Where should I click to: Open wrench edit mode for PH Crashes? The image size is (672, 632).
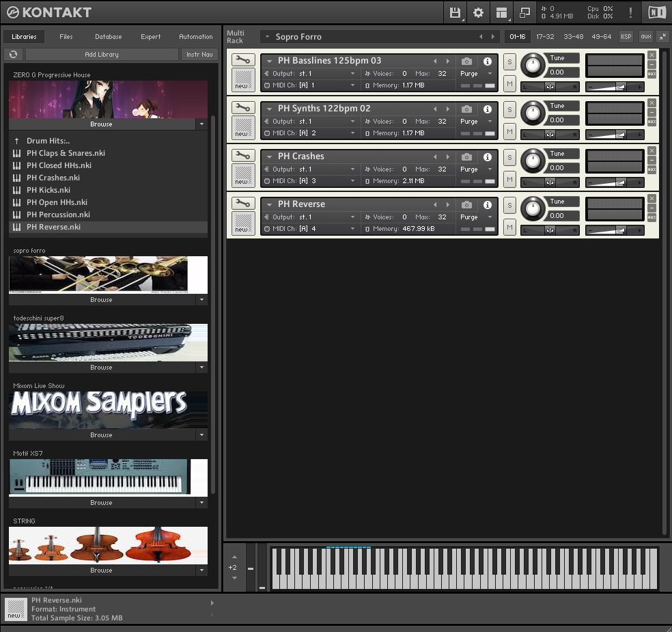[243, 155]
